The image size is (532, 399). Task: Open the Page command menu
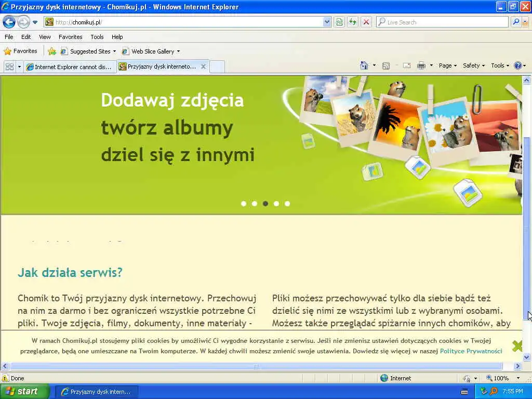pos(448,65)
